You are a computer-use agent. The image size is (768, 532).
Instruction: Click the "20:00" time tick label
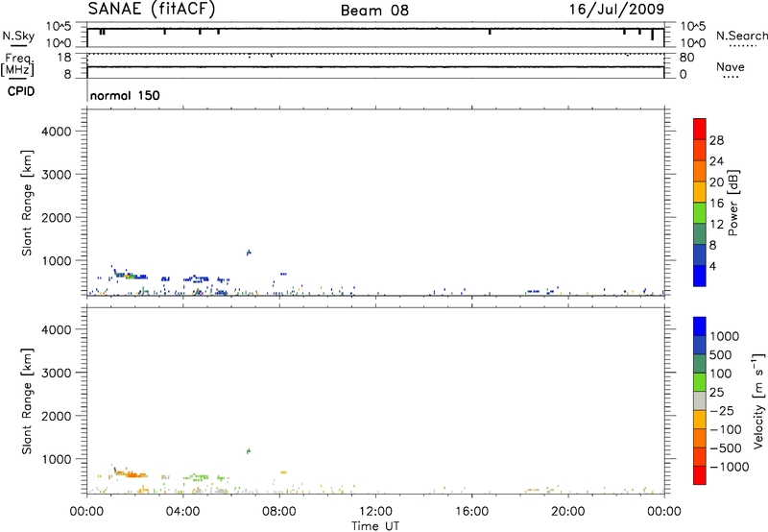click(x=567, y=512)
